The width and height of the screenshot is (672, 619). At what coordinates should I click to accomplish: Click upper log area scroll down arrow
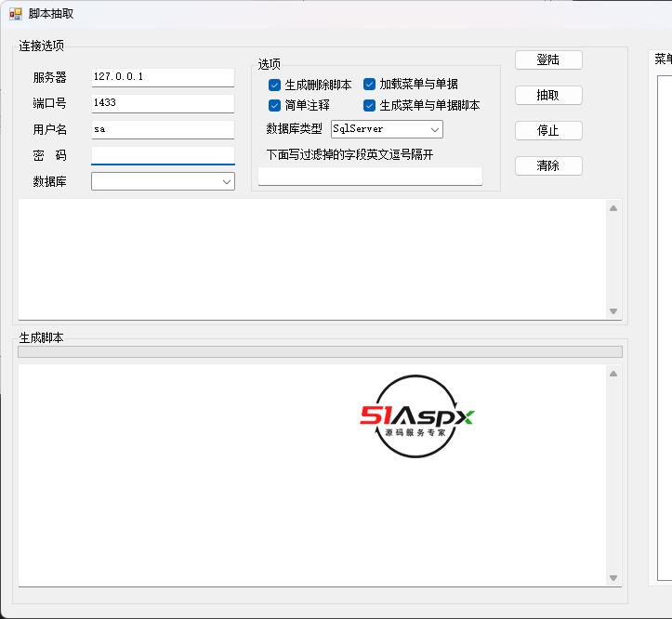point(613,311)
